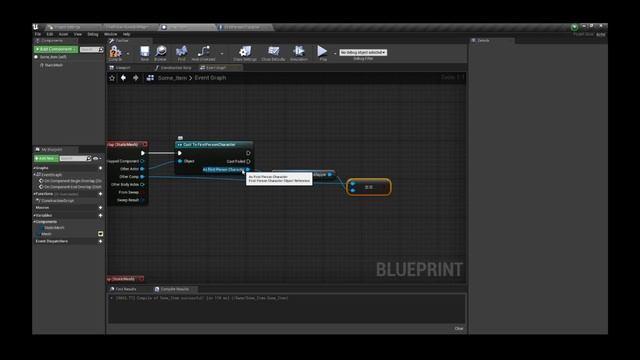Open the Compile options dropdown arrow
Viewport: 640px width, 360px height.
point(128,53)
